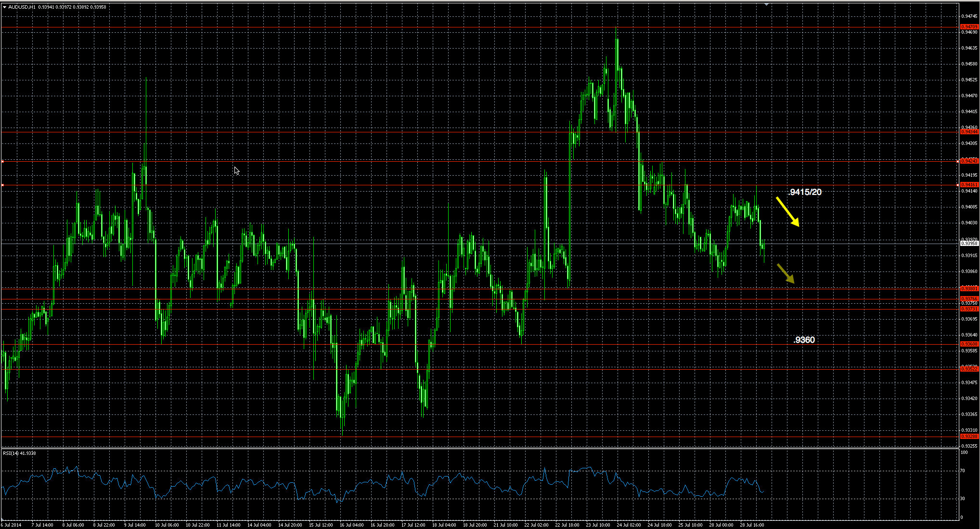Click the red 0.93801 price tag
The height and width of the screenshot is (529, 980).
point(969,288)
